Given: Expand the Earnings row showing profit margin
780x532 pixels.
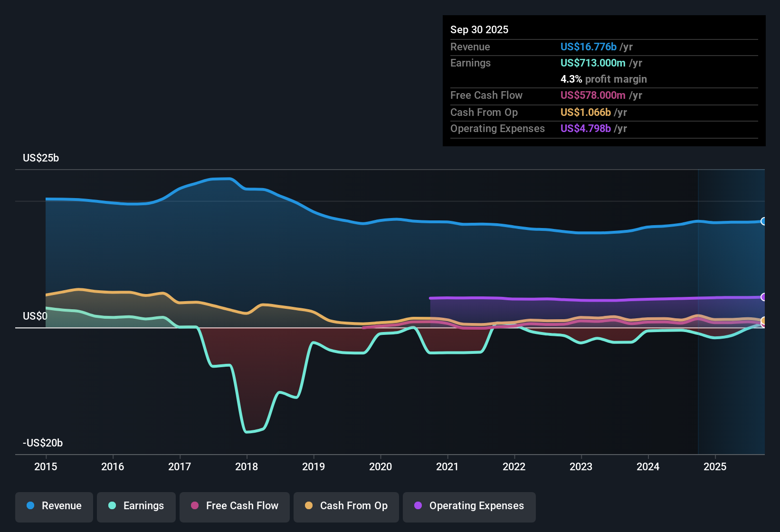Looking at the screenshot, I should point(603,63).
